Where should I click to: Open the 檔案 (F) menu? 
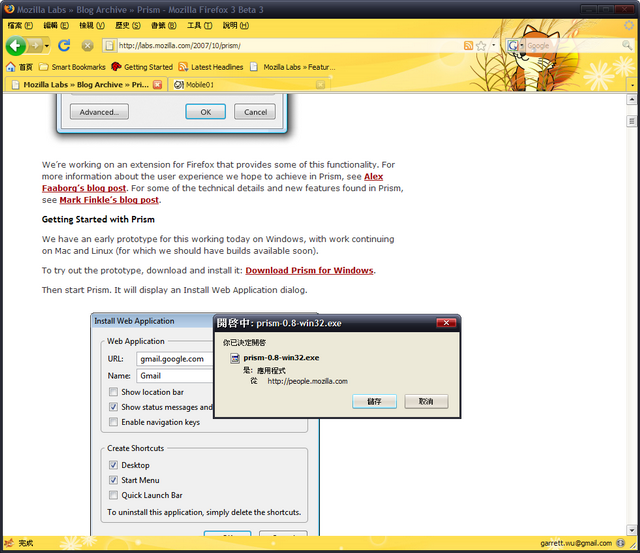20,25
